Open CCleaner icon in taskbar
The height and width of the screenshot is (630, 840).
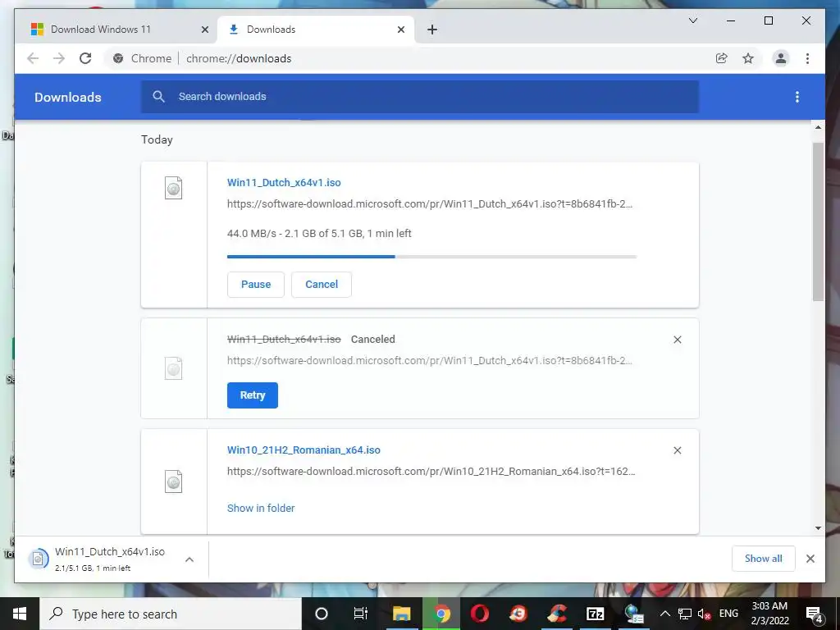click(557, 614)
